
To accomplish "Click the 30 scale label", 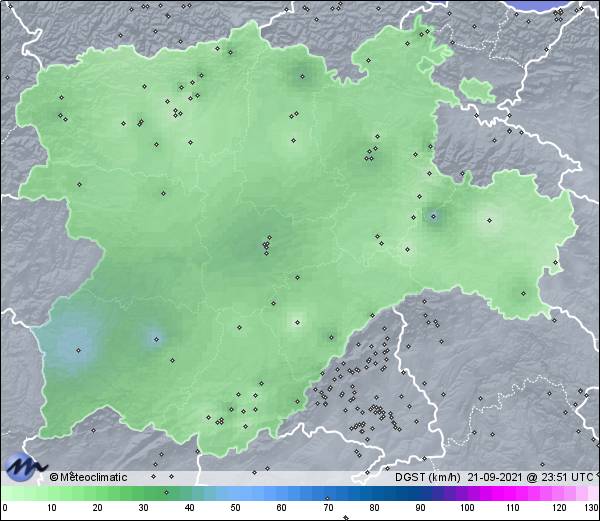I will coord(143,508).
